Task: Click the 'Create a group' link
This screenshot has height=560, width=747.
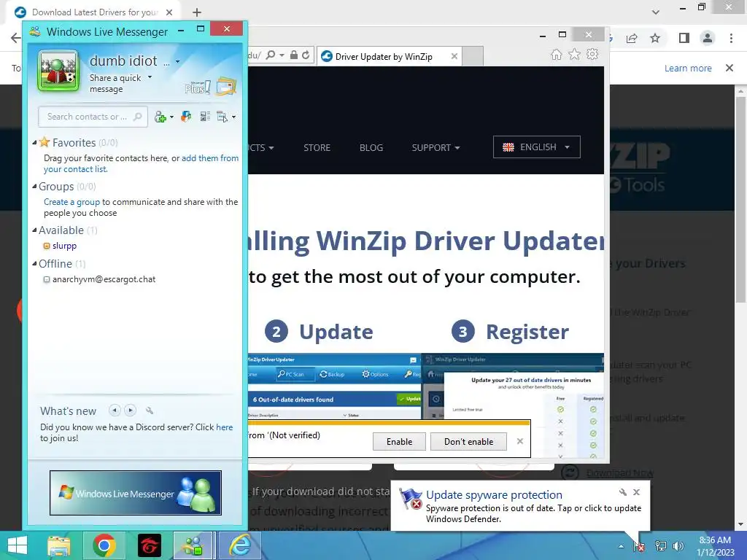Action: (x=72, y=202)
